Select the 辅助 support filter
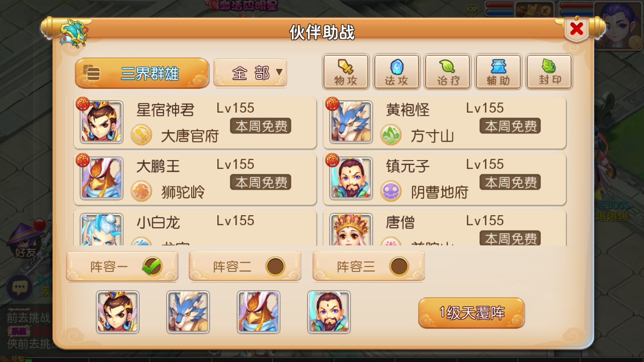This screenshot has height=362, width=644. [x=498, y=72]
